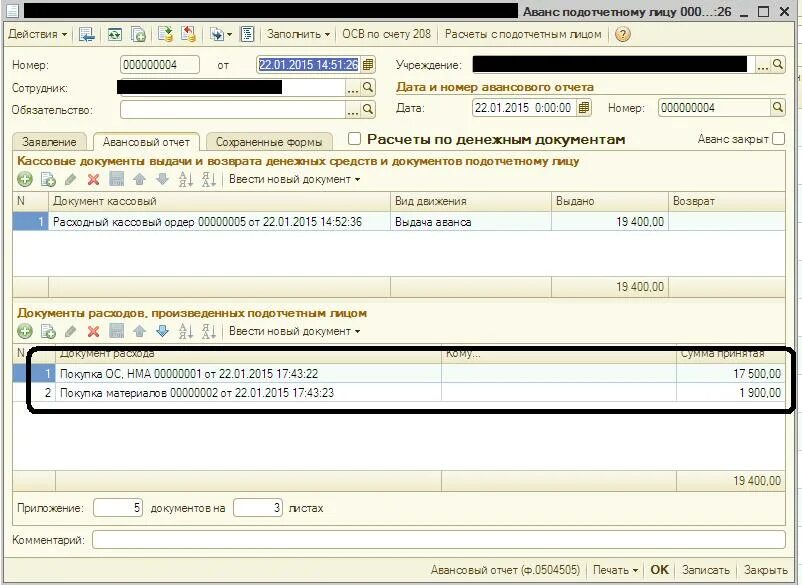Select row Покупка ОС, НМА 00000001
Screen dimensions: 802x585
point(399,374)
